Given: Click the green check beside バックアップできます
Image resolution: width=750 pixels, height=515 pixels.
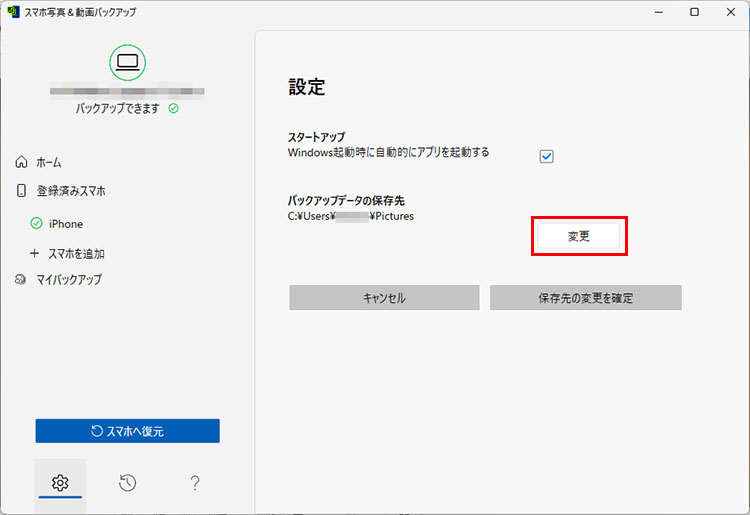Looking at the screenshot, I should 173,108.
